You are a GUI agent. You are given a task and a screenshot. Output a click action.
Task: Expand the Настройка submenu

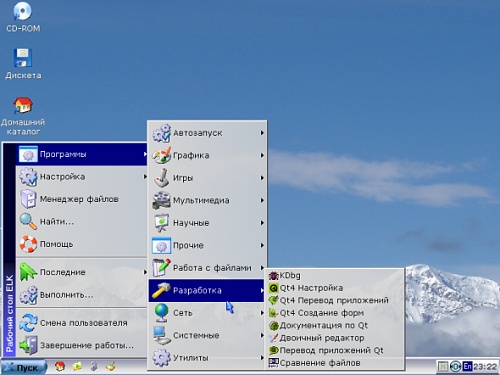(82, 177)
